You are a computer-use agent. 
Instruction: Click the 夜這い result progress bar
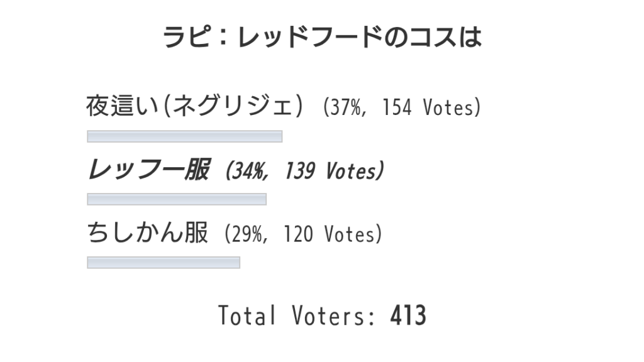click(x=184, y=136)
